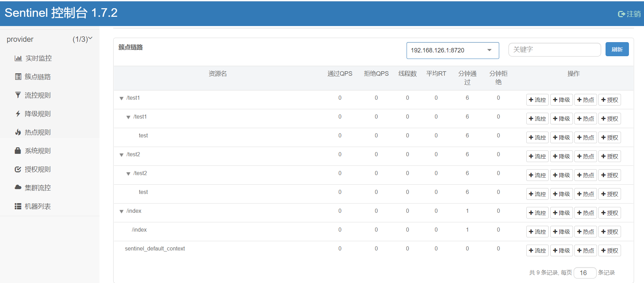644x283 pixels.
Task: Add 流控 rule for test under /test2
Action: pyautogui.click(x=537, y=194)
